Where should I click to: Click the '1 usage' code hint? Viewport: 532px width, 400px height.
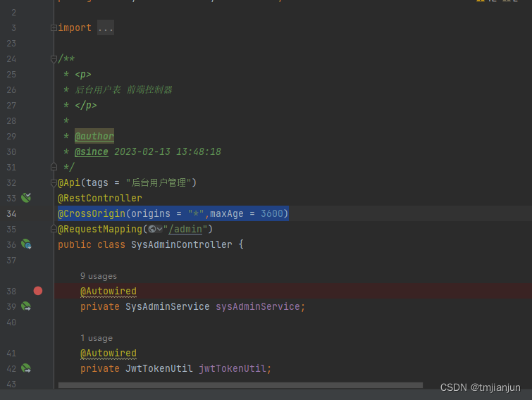97,338
